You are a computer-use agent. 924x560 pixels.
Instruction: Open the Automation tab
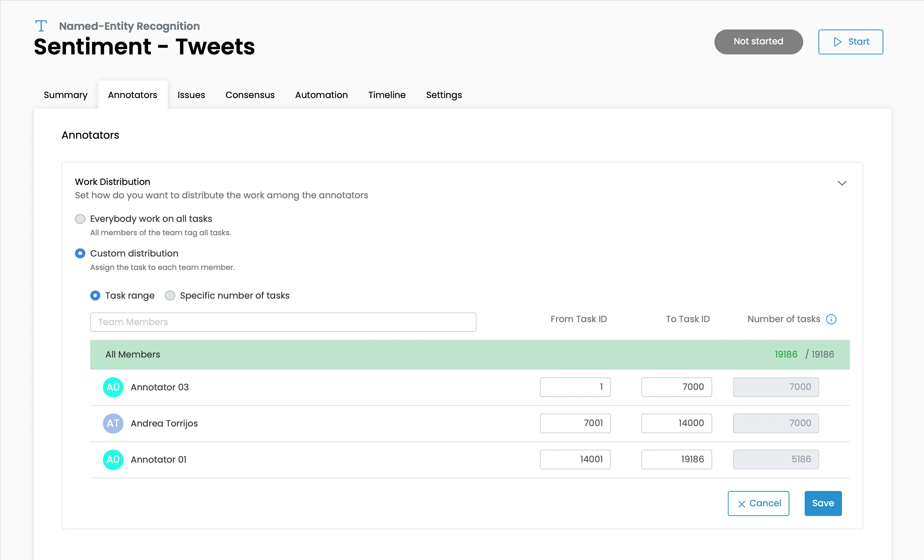321,95
